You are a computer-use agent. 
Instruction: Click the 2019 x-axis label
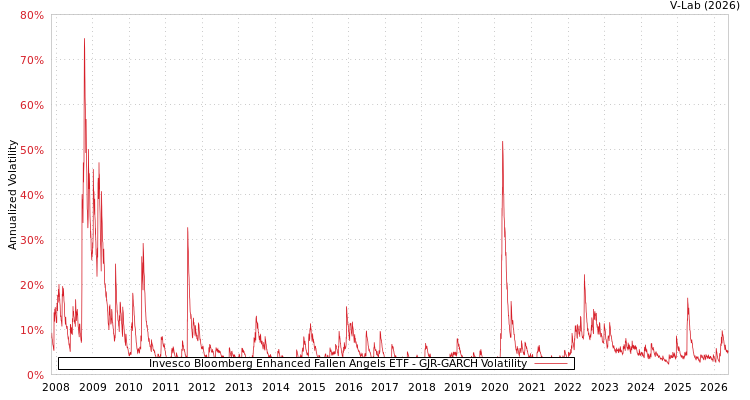coord(458,387)
